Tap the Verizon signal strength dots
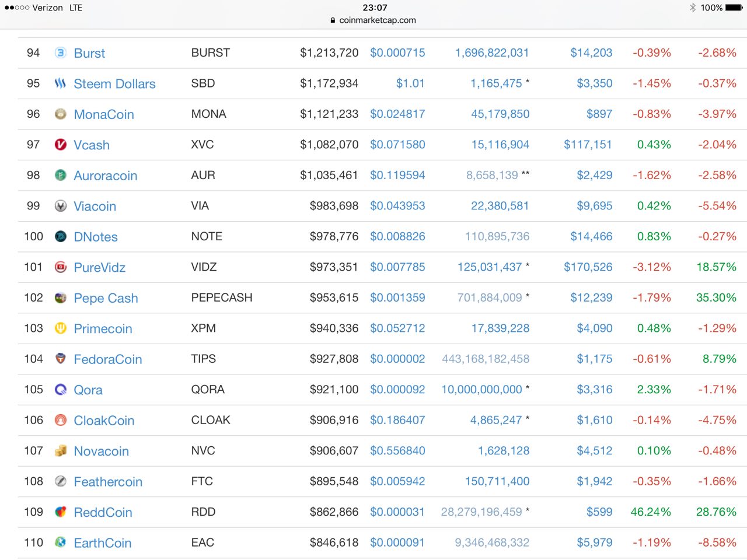 [x=16, y=8]
